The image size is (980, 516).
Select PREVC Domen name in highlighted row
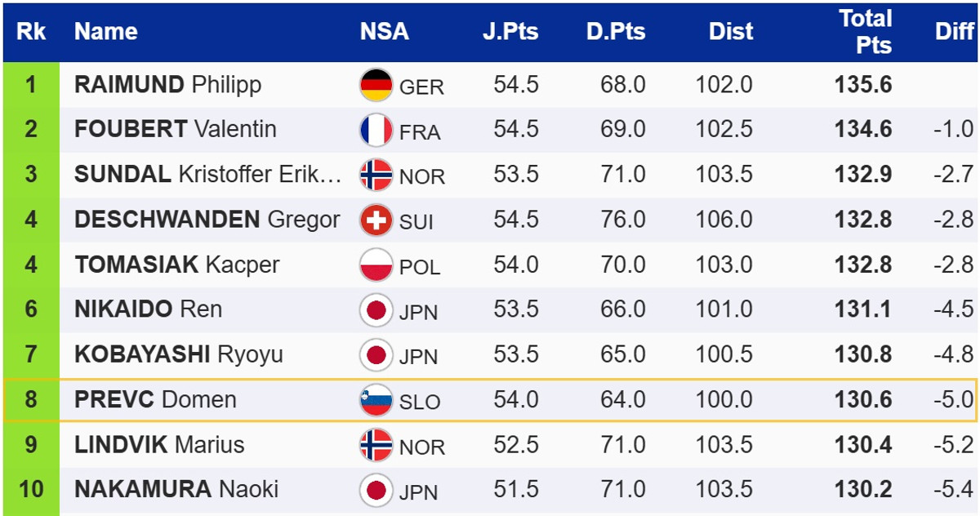[155, 400]
